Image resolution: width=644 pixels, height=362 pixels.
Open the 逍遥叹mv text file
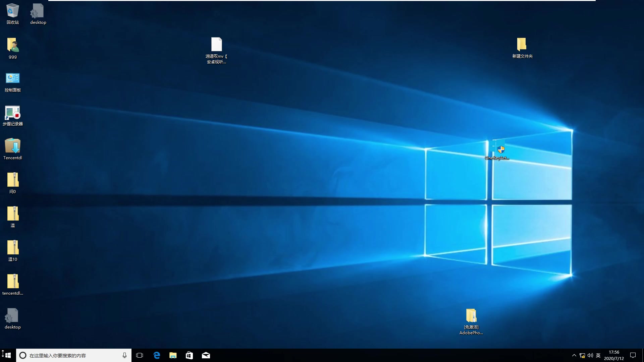pos(217,44)
